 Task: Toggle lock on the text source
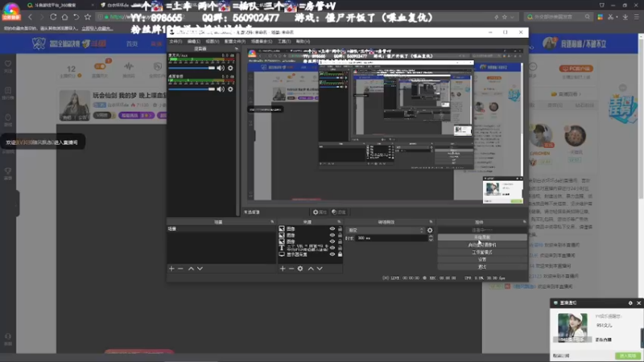pos(340,248)
